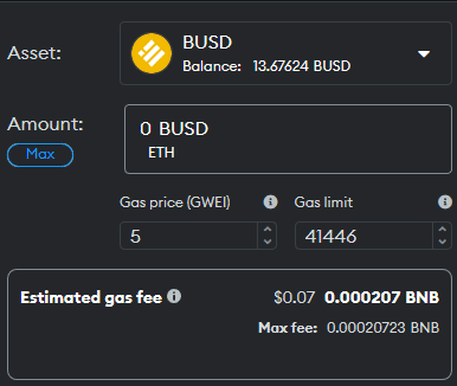Focus the BUSD amount input field
Viewport: 457px width, 386px height.
[x=288, y=139]
